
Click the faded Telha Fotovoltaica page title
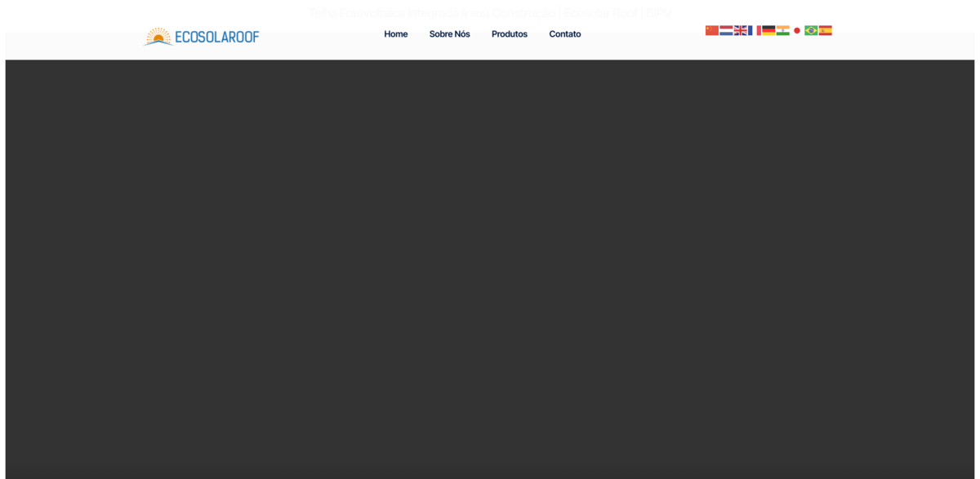(489, 13)
